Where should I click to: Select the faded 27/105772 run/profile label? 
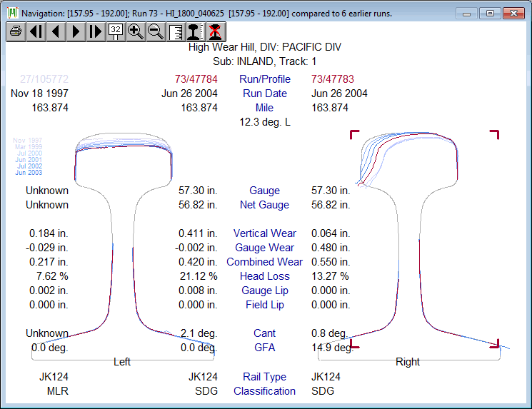tap(44, 79)
